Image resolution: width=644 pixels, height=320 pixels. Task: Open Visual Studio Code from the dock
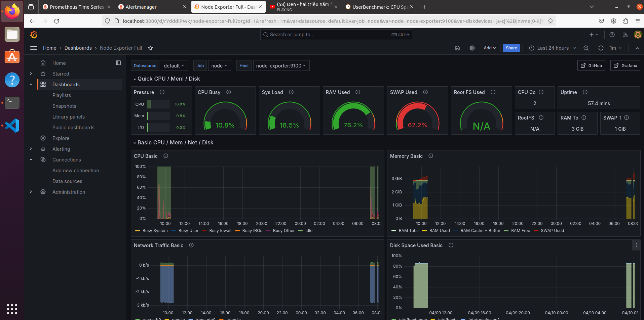coord(12,126)
